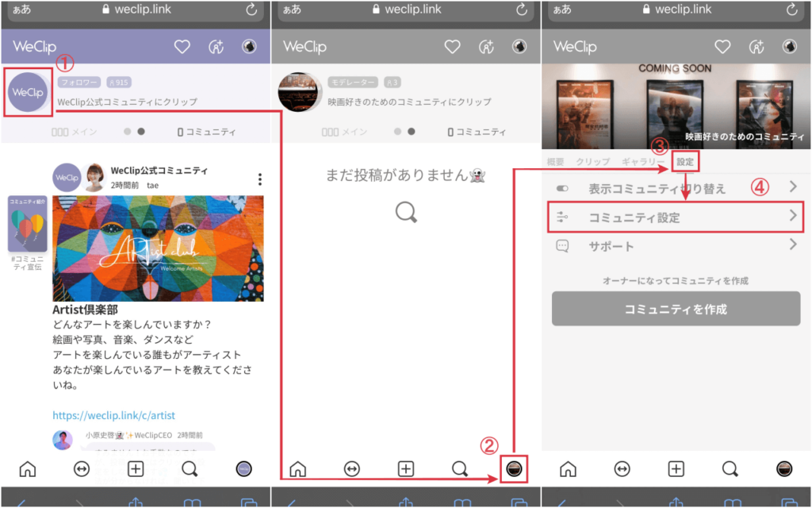The image size is (812, 508).
Task: Tap the コミュニティ設定 sliders icon
Action: click(x=562, y=217)
